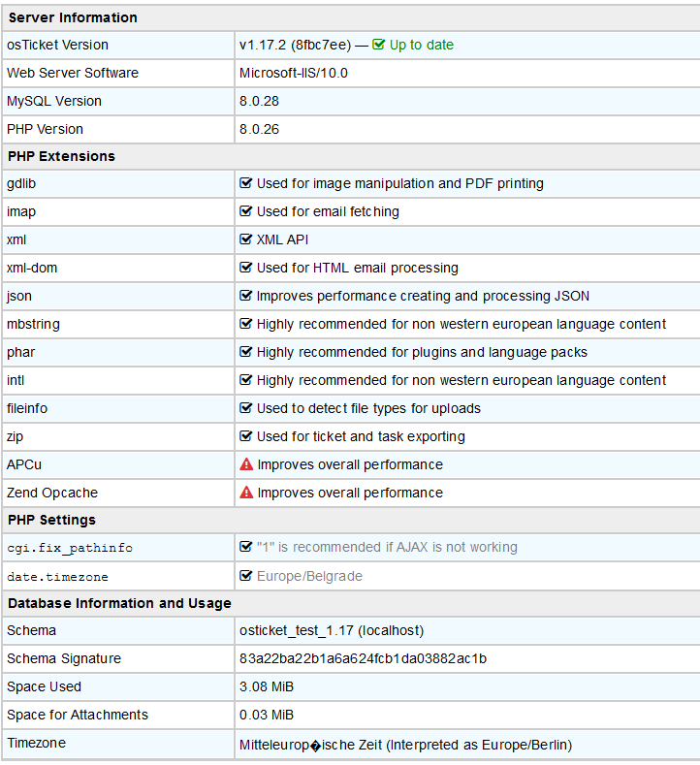Select the Schema Signature hash value
This screenshot has height=765, width=700.
[x=363, y=658]
